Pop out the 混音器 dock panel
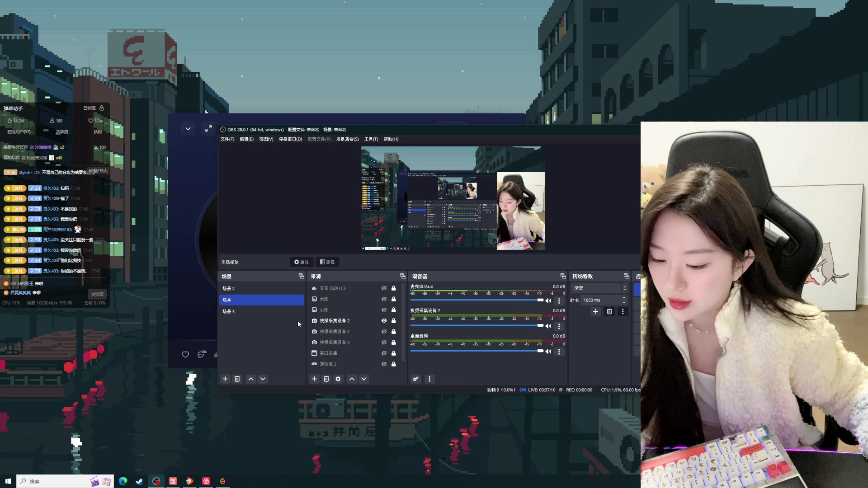This screenshot has height=488, width=868. (x=563, y=276)
